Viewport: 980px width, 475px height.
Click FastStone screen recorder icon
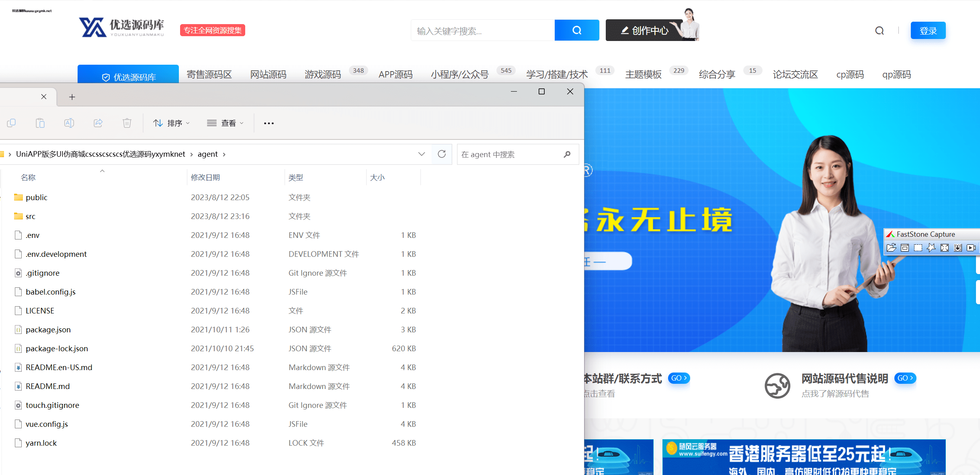pos(971,248)
